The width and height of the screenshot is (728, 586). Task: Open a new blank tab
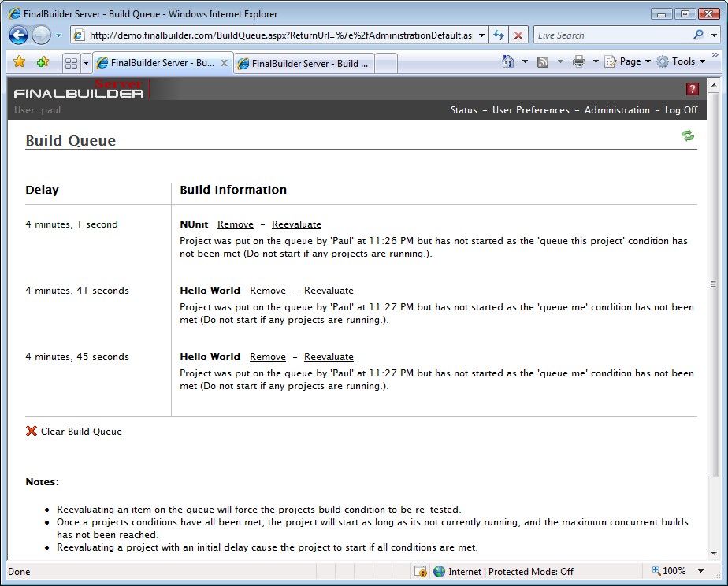click(x=386, y=64)
